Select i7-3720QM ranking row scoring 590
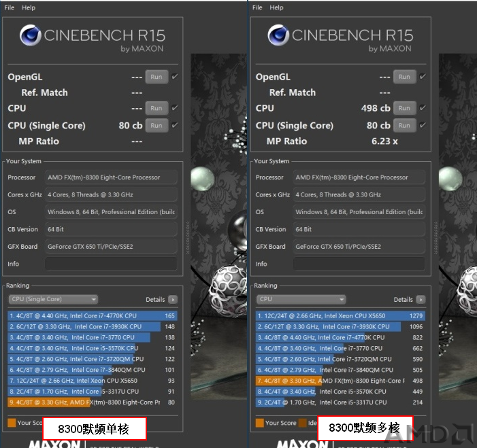 pyautogui.click(x=340, y=359)
